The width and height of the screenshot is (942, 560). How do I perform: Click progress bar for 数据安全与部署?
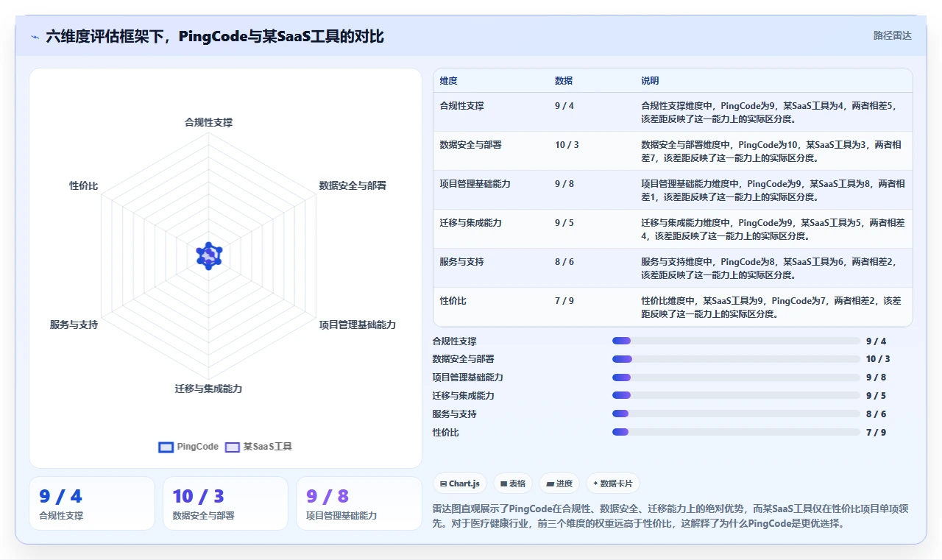[736, 359]
